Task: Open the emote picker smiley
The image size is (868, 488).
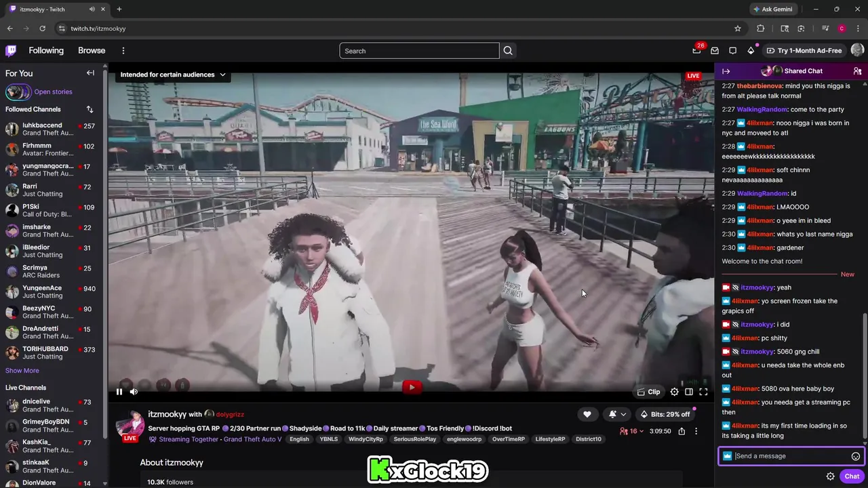Action: pos(856,456)
